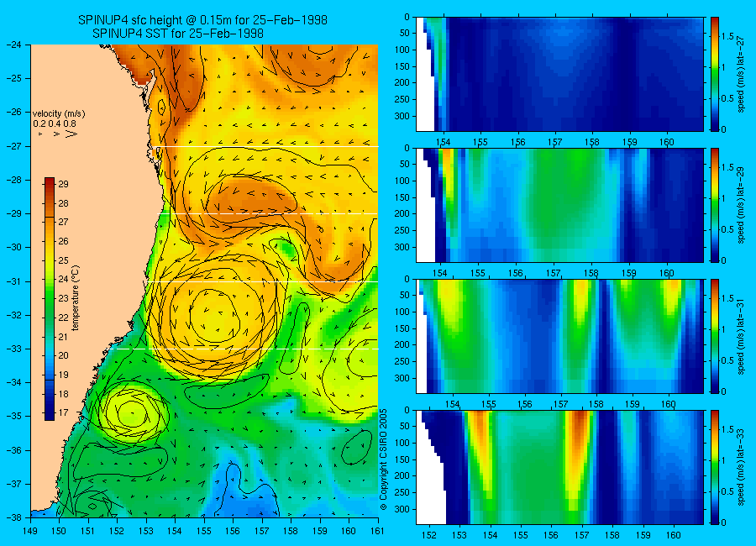Image resolution: width=756 pixels, height=546 pixels.
Task: Click the -38 latitude tick label
Action: click(13, 517)
